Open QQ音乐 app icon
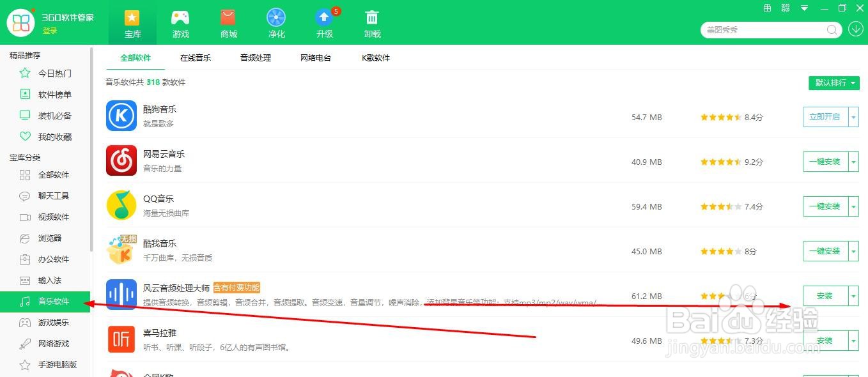Viewport: 868px width, 377px height. 121,205
